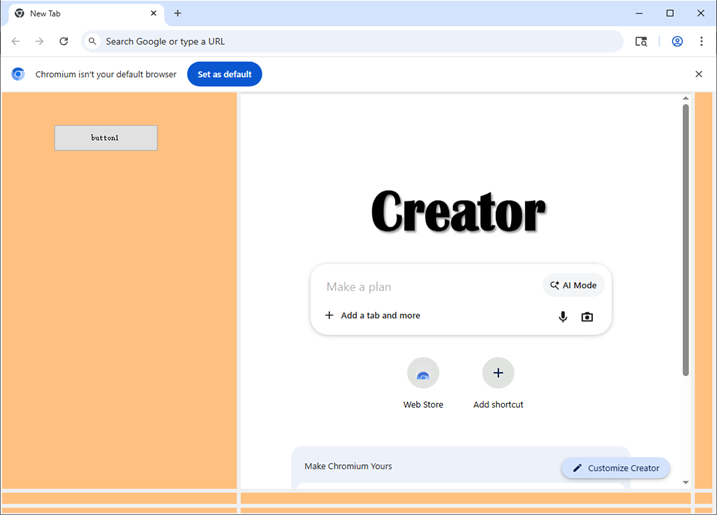This screenshot has width=717, height=515.
Task: Click the Customize Creator button
Action: tap(616, 468)
